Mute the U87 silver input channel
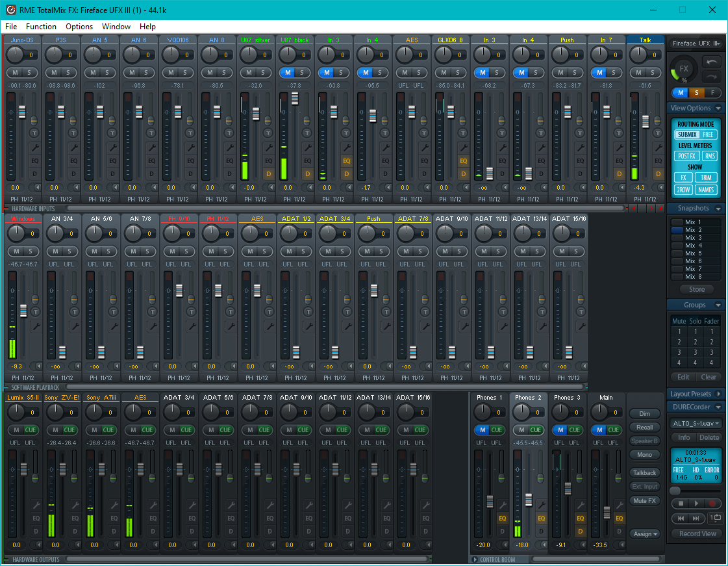 tap(248, 72)
